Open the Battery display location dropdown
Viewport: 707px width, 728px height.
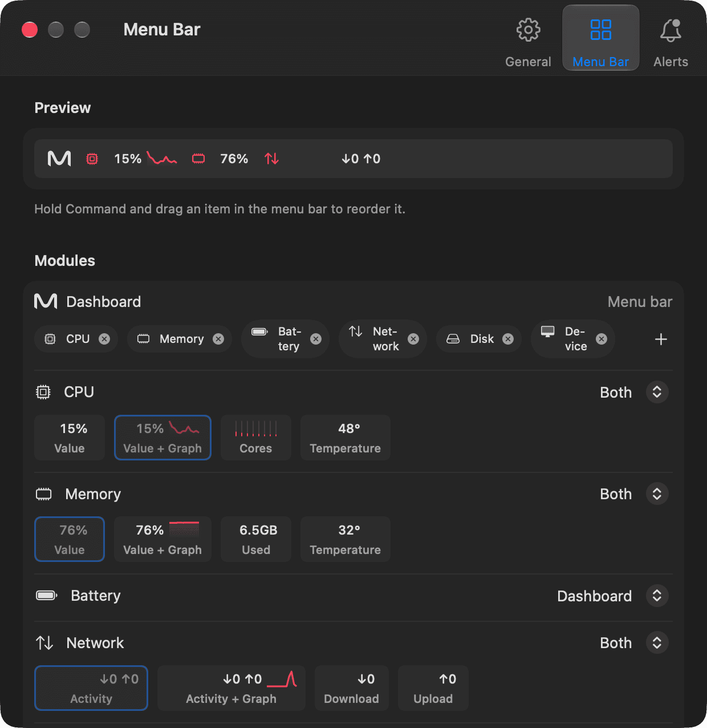(x=657, y=596)
